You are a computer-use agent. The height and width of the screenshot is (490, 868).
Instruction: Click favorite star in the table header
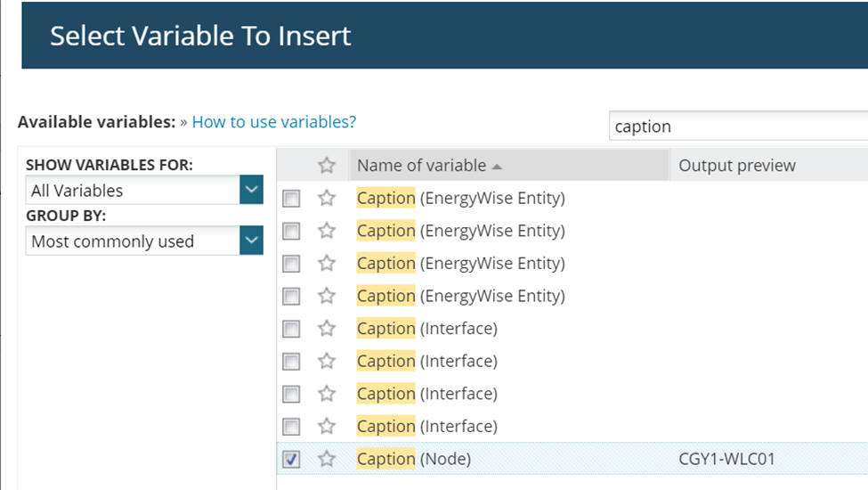coord(327,166)
